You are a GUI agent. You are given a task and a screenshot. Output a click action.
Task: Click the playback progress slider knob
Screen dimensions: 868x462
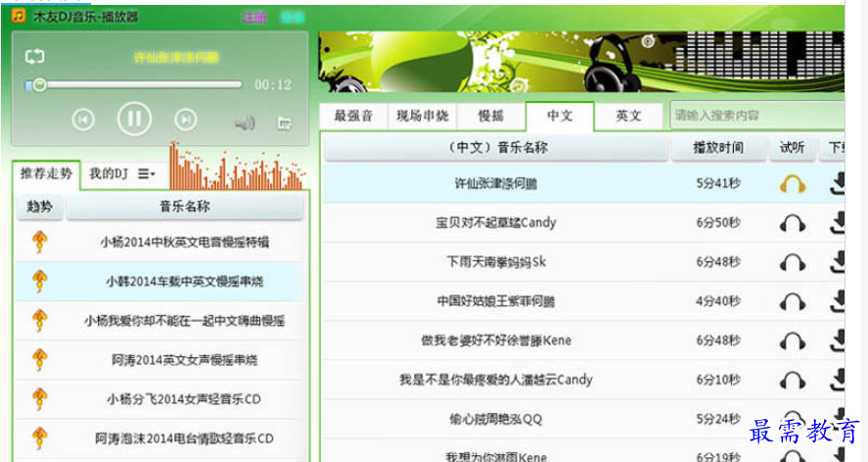[x=39, y=85]
